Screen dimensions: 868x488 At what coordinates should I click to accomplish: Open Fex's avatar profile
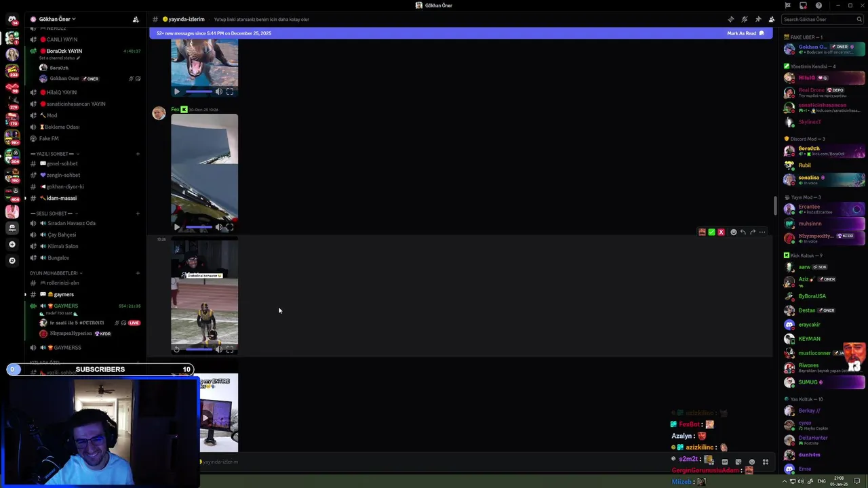click(x=159, y=113)
